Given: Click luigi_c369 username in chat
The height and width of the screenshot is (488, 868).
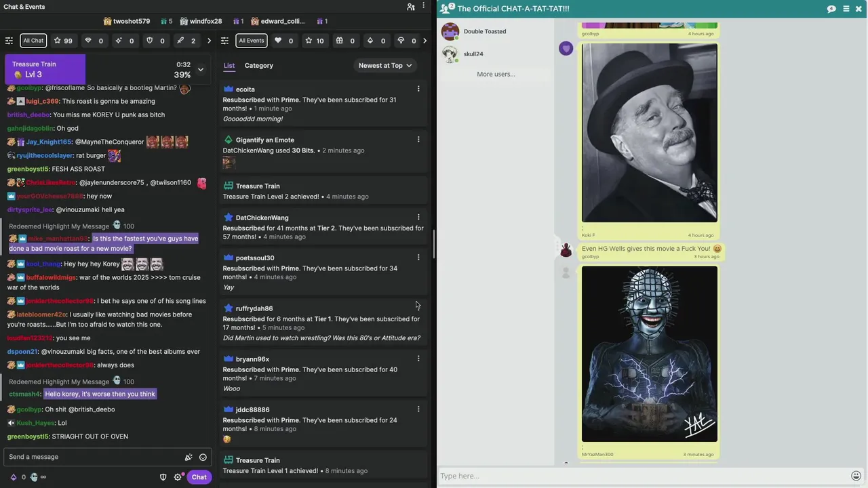Looking at the screenshot, I should [42, 102].
